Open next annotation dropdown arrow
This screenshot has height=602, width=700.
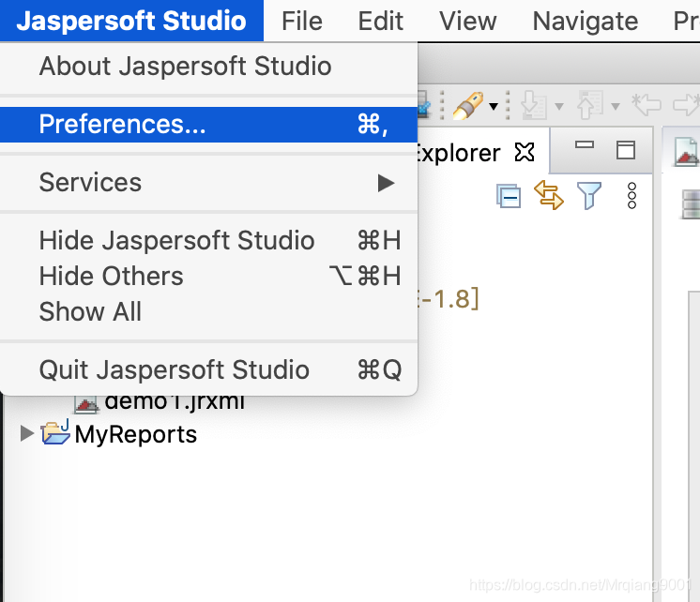[x=558, y=106]
